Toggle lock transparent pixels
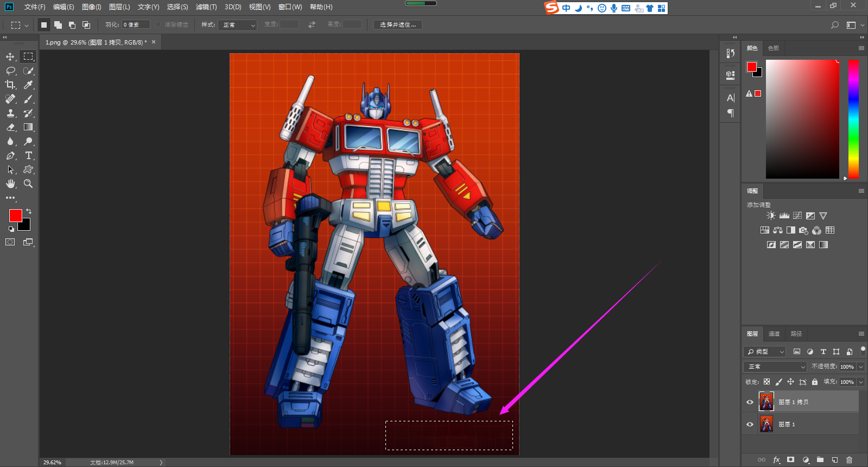The image size is (868, 467). [x=766, y=382]
